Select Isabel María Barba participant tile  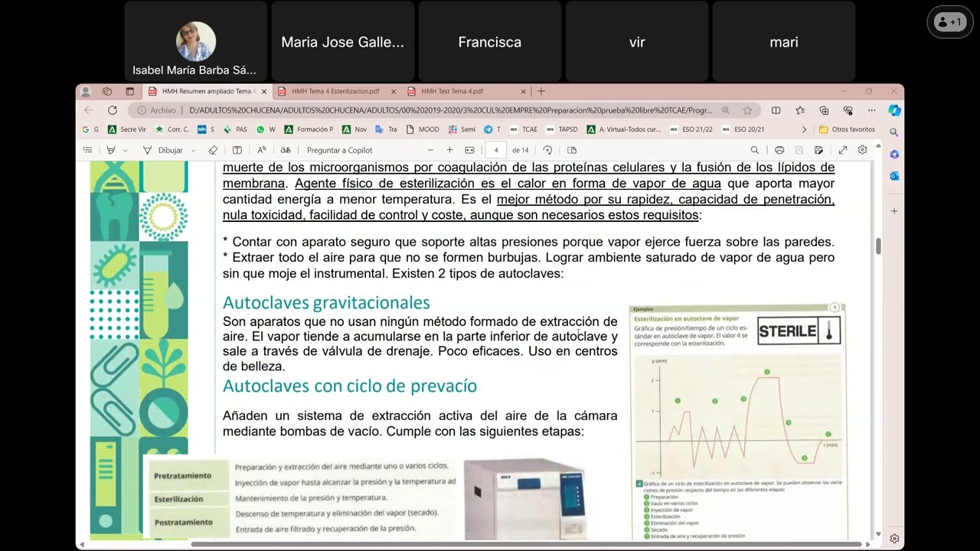(195, 41)
